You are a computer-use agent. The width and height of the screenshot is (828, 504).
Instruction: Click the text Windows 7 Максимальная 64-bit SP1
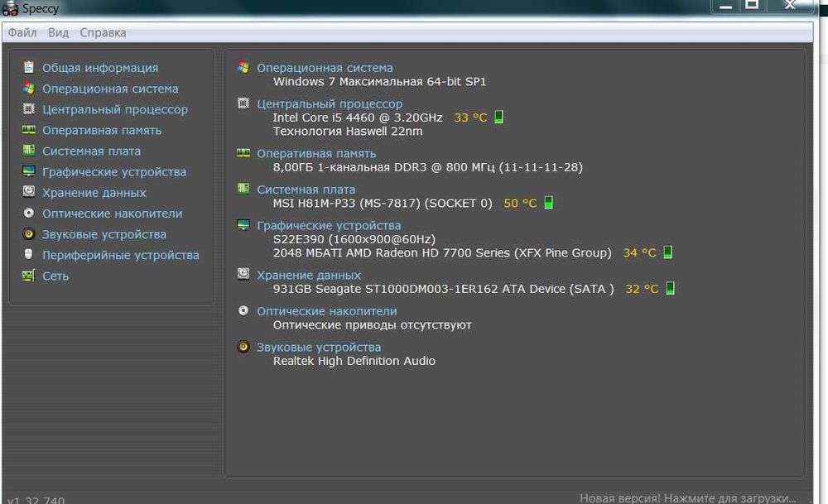tap(380, 82)
